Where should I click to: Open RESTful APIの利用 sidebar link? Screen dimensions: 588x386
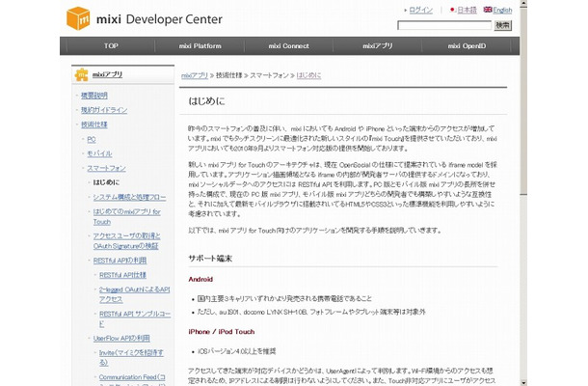pos(120,261)
